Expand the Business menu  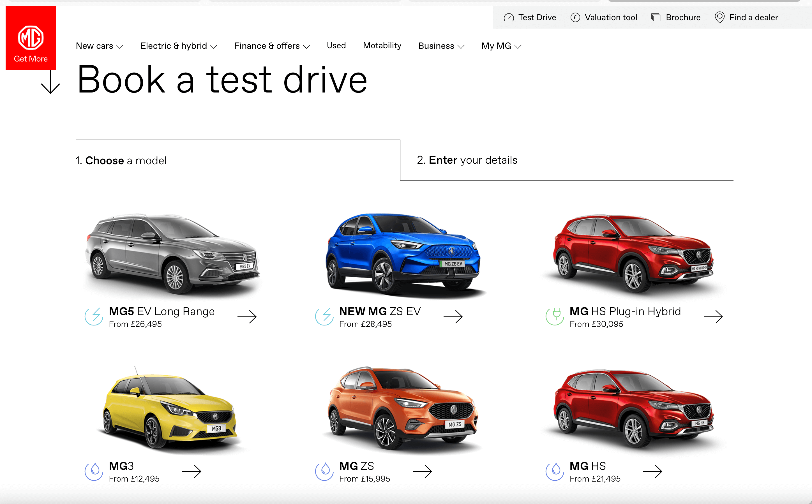[441, 46]
